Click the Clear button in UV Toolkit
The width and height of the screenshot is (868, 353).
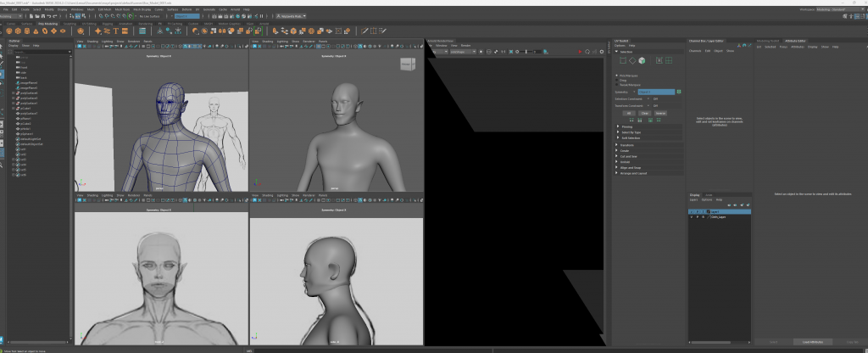[644, 112]
